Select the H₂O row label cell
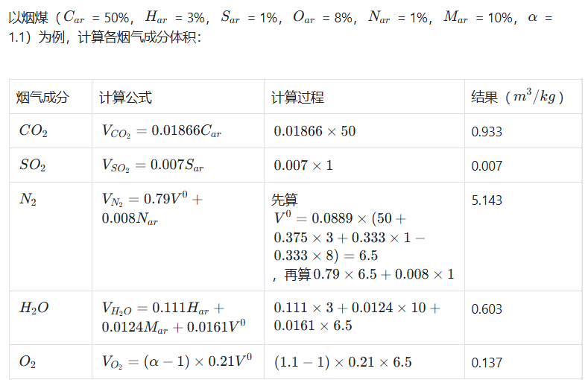 34,308
